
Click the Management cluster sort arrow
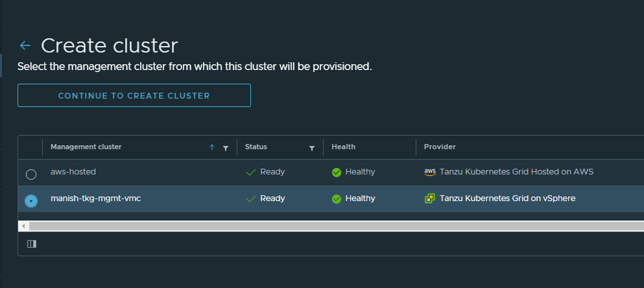point(211,148)
